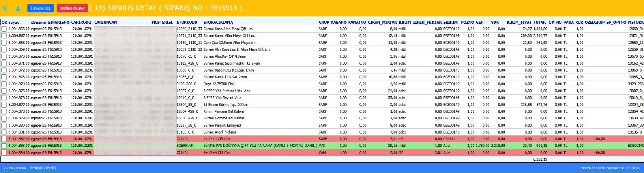This screenshot has height=173, width=644.
Task: Sort by the STOKKODU column header
Action: (187, 23)
